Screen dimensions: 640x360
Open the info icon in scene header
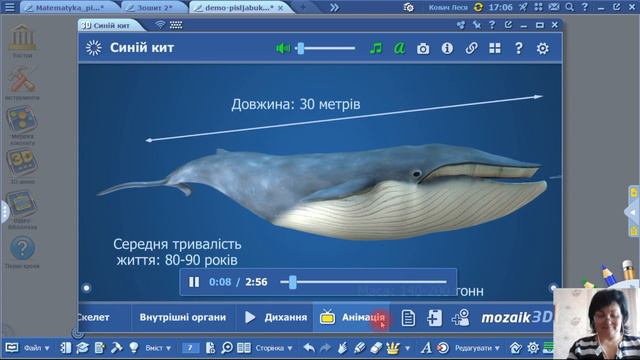coord(447,49)
